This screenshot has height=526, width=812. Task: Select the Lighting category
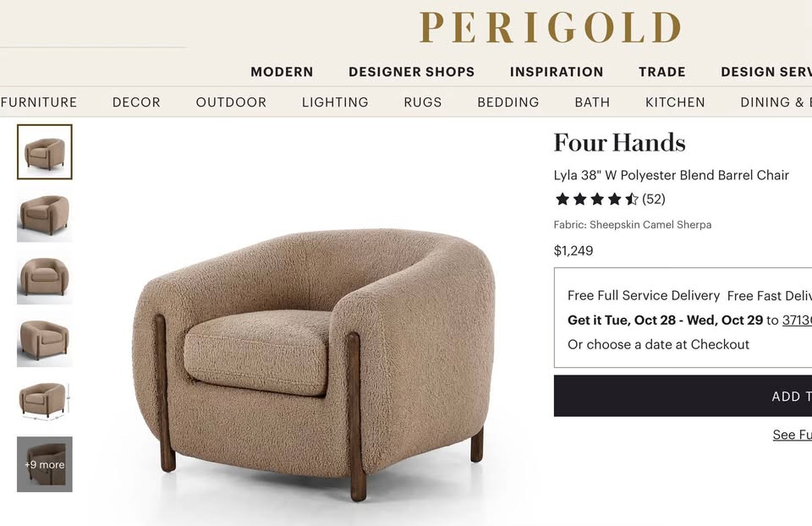coord(335,102)
